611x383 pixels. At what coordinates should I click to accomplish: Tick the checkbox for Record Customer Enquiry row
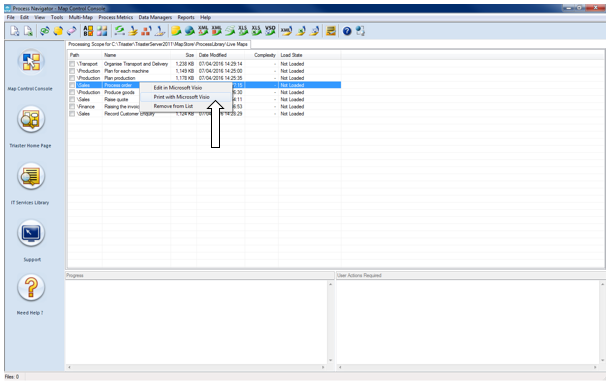72,114
